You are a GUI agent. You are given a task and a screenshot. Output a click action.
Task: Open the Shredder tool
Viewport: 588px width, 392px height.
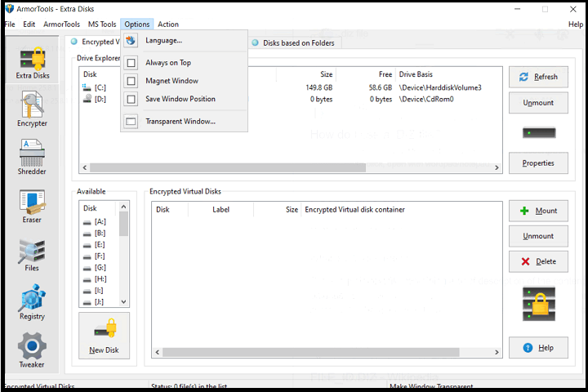tap(32, 158)
